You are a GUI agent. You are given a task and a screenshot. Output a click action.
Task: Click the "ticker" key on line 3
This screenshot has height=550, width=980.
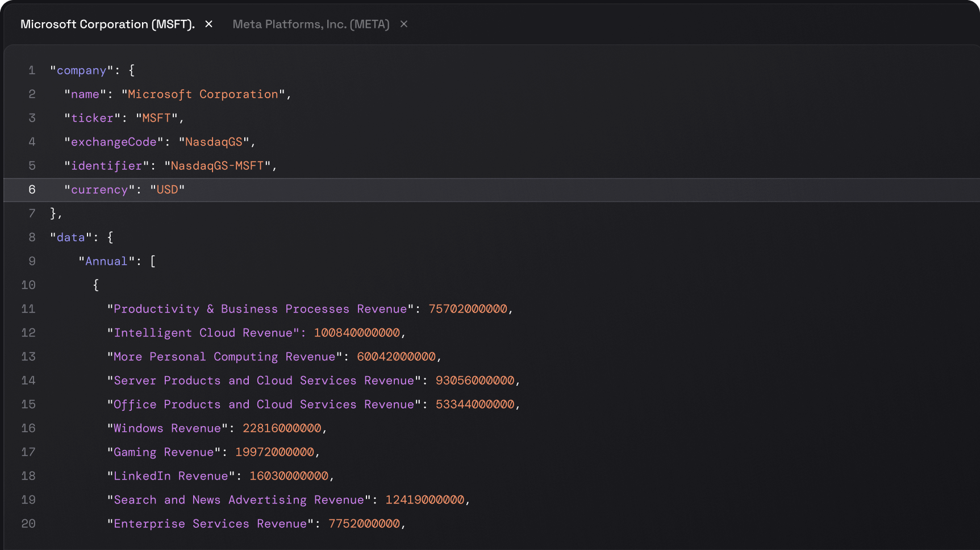pyautogui.click(x=92, y=118)
